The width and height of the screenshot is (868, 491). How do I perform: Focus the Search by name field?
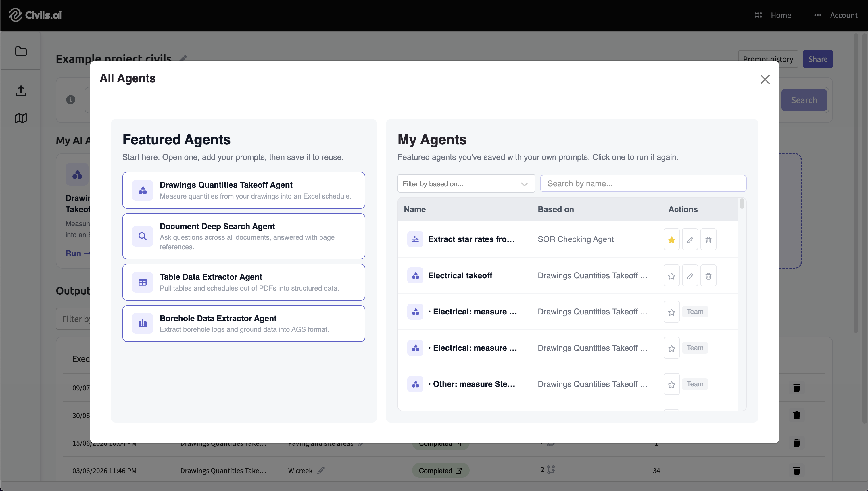click(x=643, y=183)
